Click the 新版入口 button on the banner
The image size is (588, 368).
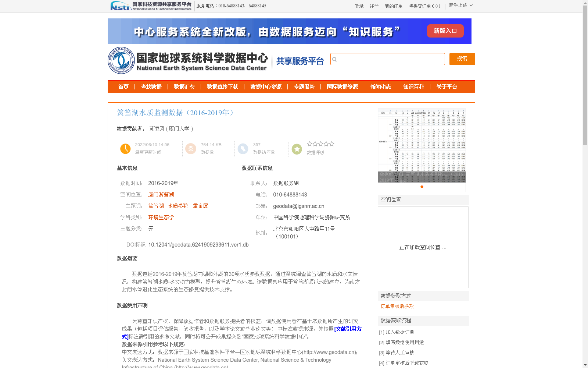pyautogui.click(x=445, y=31)
